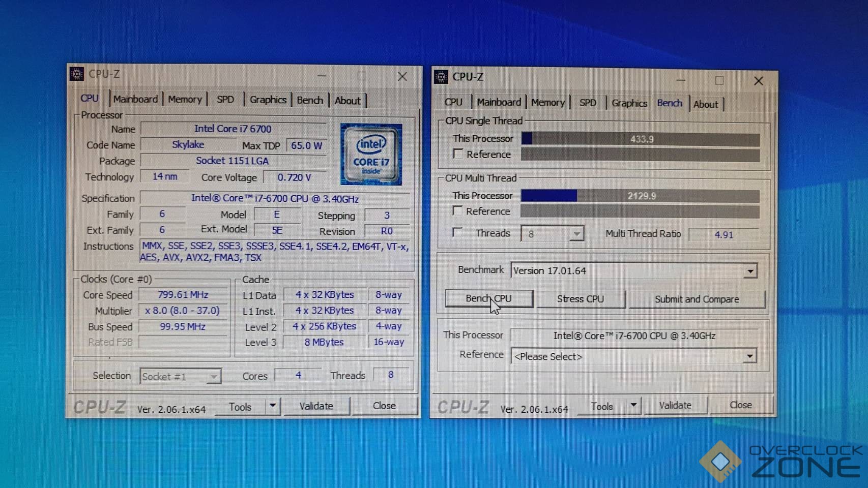Select CPU tab in left window
The height and width of the screenshot is (488, 868).
[90, 98]
